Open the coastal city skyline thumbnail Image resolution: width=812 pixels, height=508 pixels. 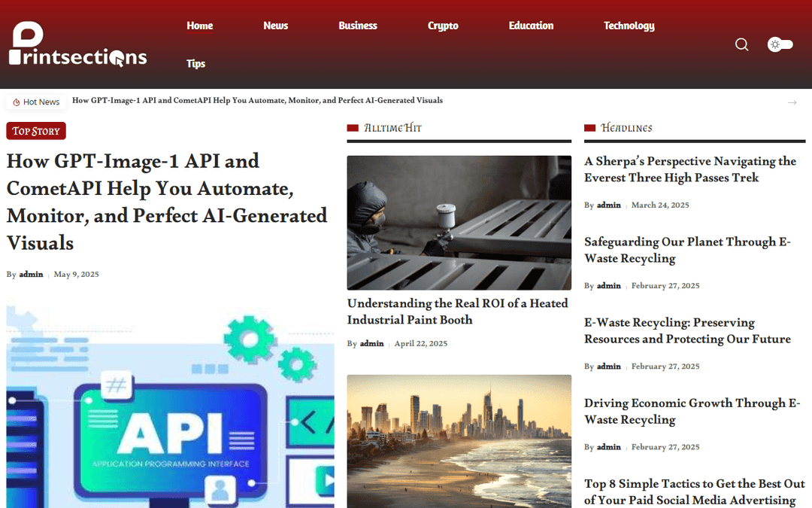click(x=459, y=441)
